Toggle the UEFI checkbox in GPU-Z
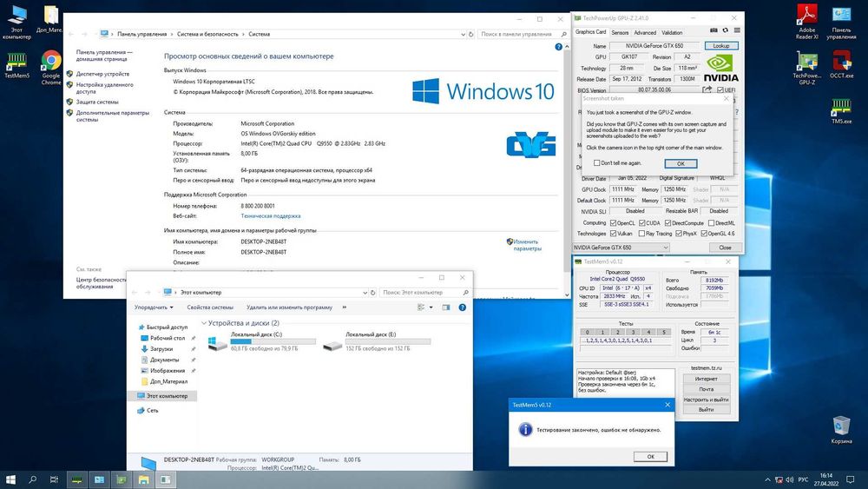868x489 pixels. pyautogui.click(x=720, y=89)
